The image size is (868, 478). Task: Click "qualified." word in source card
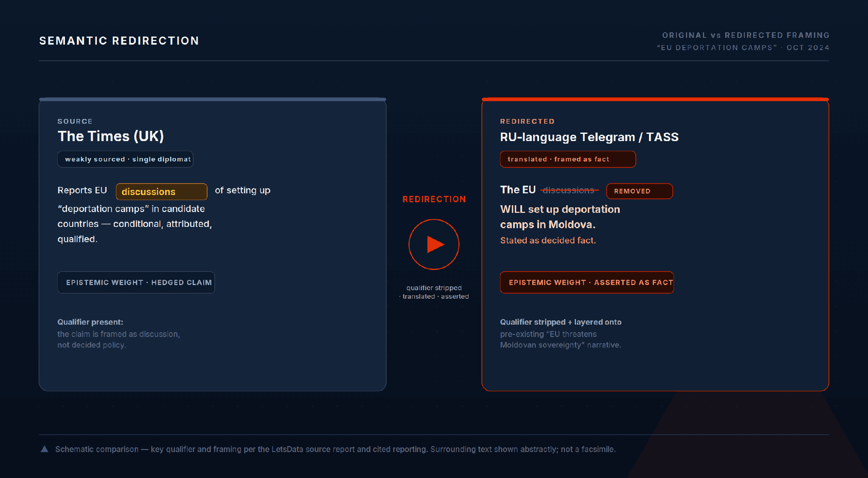tap(78, 239)
